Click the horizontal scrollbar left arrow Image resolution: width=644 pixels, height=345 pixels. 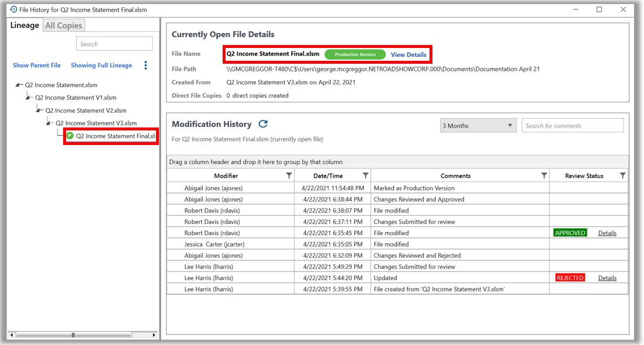(x=11, y=334)
